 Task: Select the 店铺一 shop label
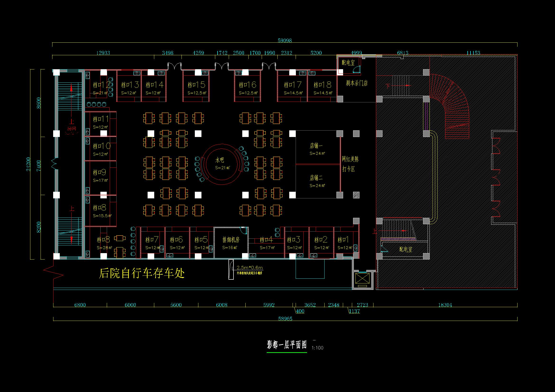316,146
